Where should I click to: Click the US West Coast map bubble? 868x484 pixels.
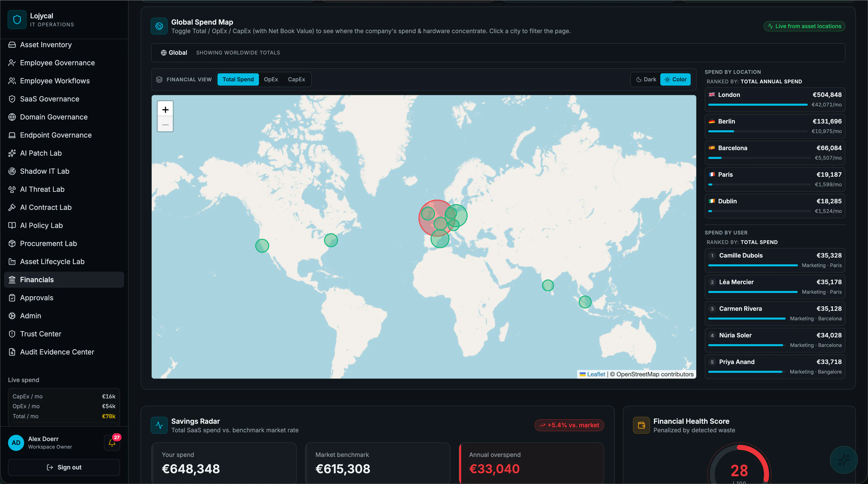(x=262, y=246)
